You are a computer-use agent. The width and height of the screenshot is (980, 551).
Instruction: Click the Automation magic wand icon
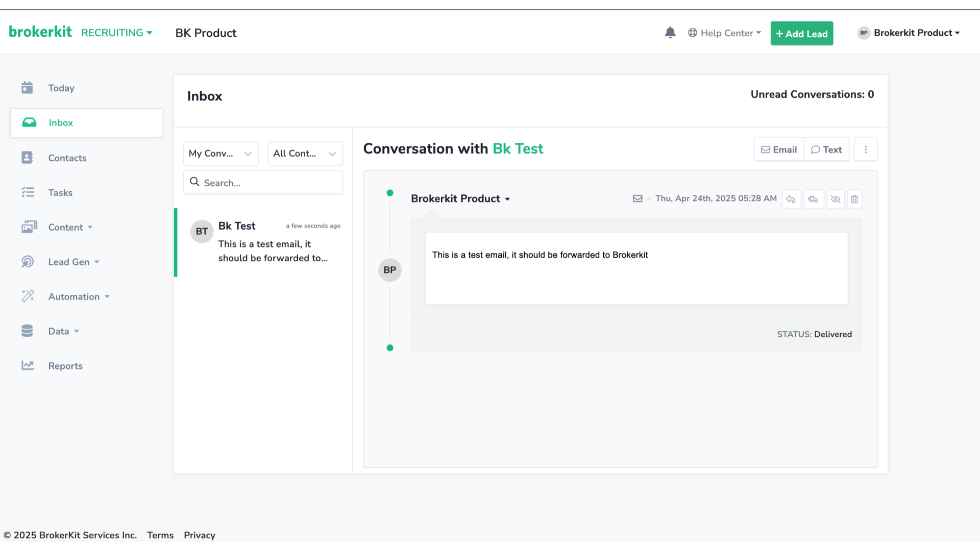28,296
